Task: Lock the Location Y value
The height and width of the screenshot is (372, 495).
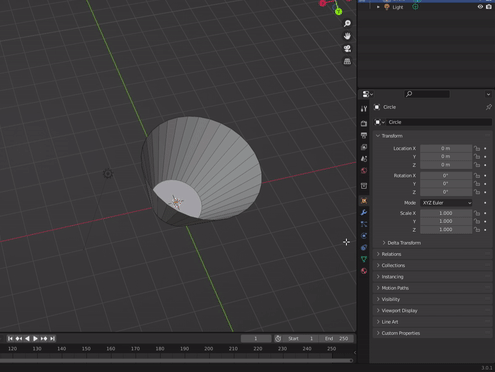Action: coord(477,157)
